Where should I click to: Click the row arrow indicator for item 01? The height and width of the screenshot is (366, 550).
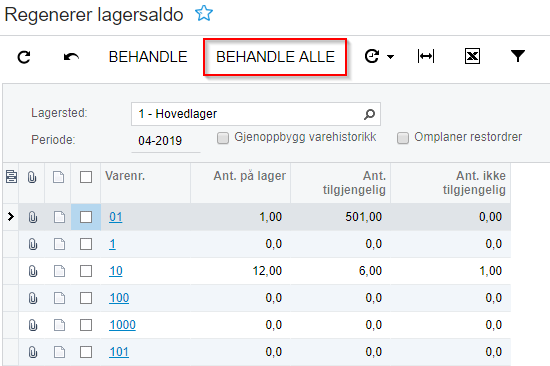point(11,217)
